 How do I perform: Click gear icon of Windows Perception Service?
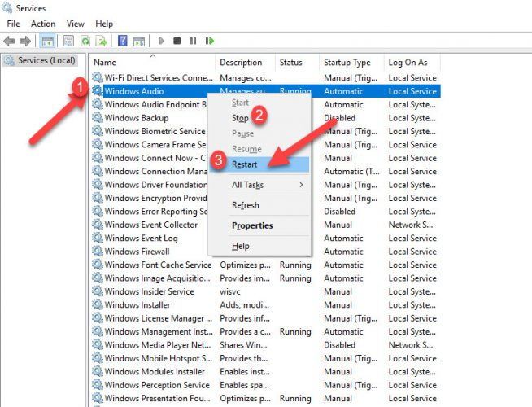98,385
